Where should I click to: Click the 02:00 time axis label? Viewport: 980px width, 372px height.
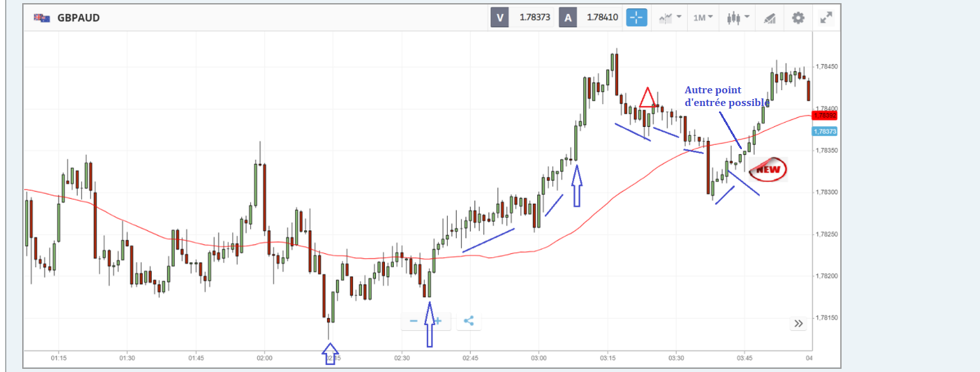pos(264,358)
